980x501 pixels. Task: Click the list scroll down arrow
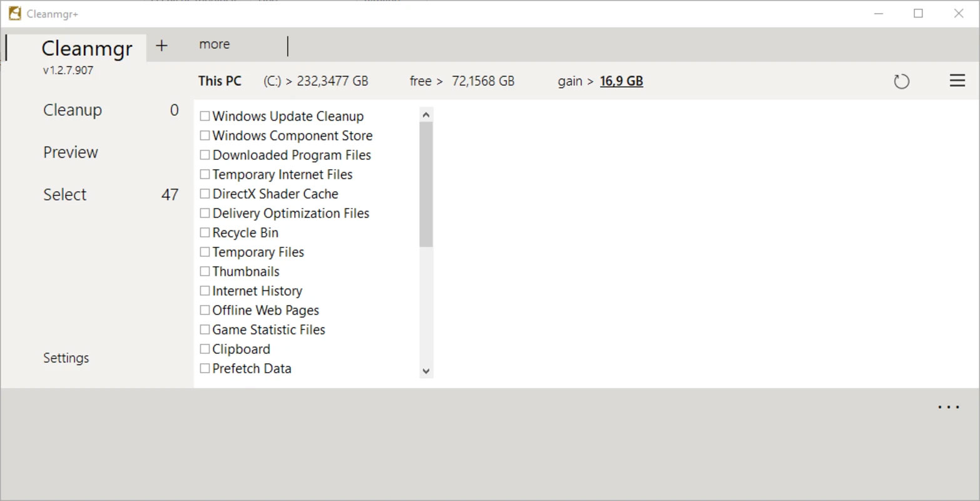[x=426, y=371]
